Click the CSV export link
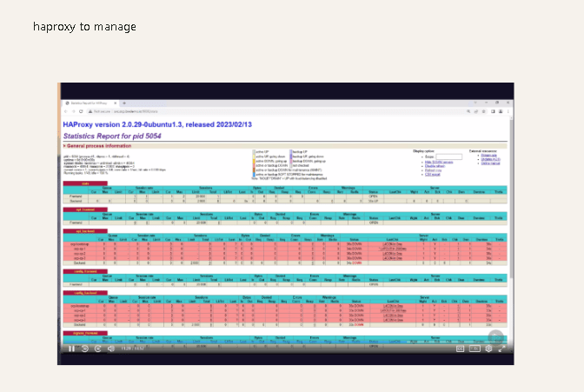The height and width of the screenshot is (392, 584). tap(433, 175)
